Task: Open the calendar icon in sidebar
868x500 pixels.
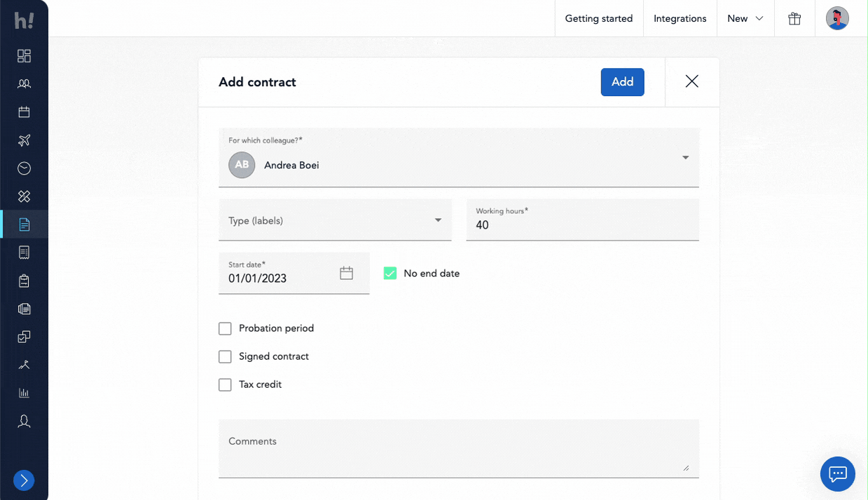Action: pyautogui.click(x=24, y=112)
